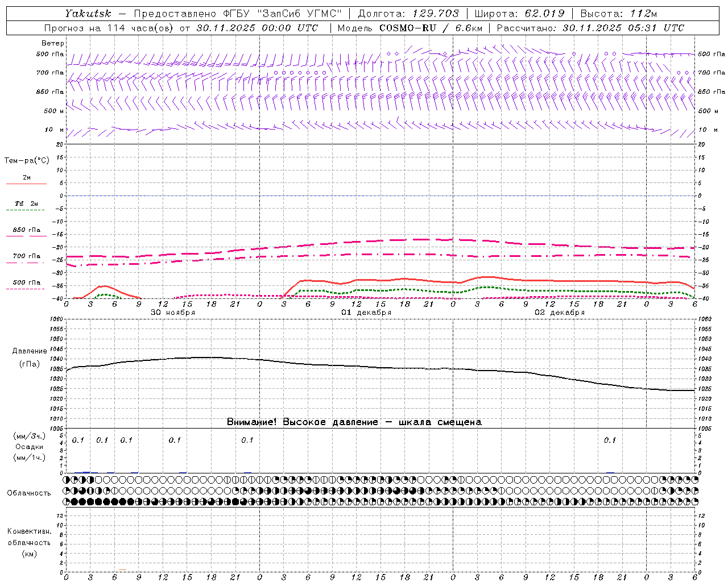The width and height of the screenshot is (728, 582).
Task: Click the 0.1 precipitation value on 02 декабря
Action: tap(610, 440)
